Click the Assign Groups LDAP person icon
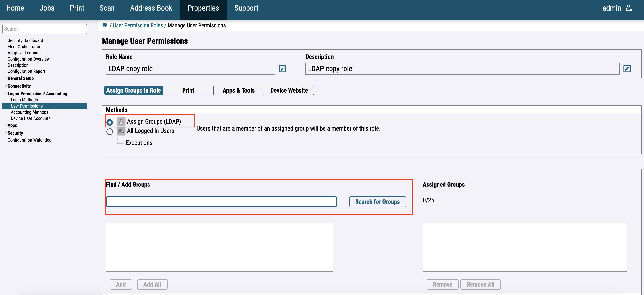644x295 pixels. [121, 122]
